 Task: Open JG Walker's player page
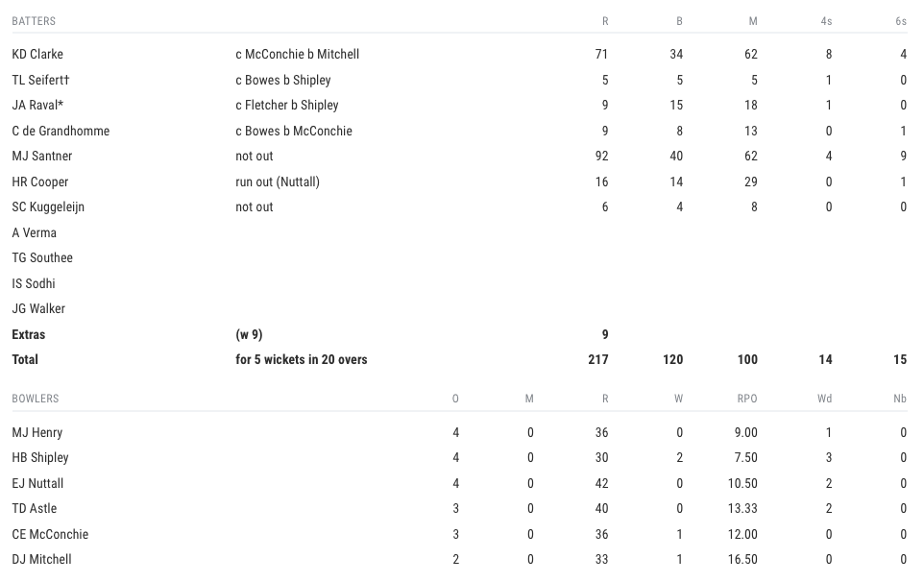tap(38, 309)
